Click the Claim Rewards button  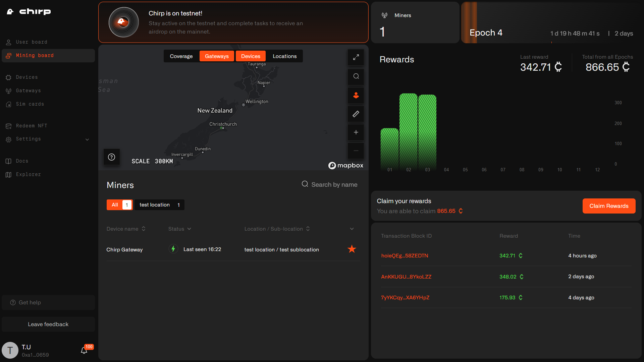(x=609, y=206)
